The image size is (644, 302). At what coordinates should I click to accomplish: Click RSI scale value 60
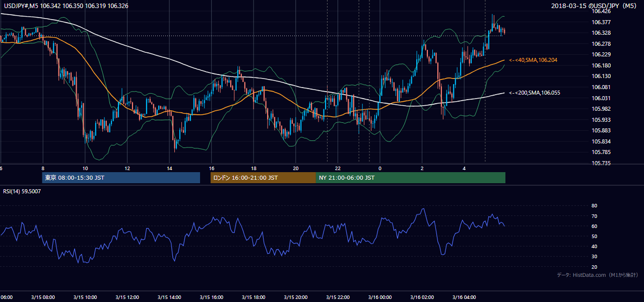[x=594, y=226]
